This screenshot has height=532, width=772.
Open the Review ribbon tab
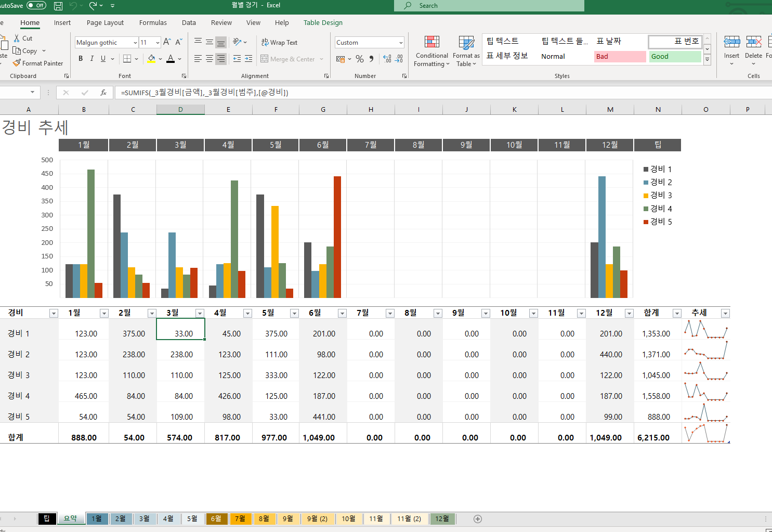(221, 23)
